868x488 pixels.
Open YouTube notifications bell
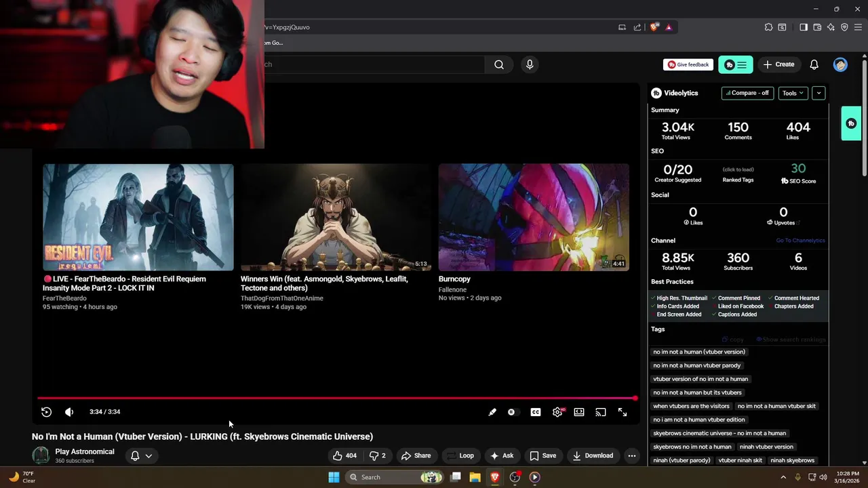click(x=814, y=64)
